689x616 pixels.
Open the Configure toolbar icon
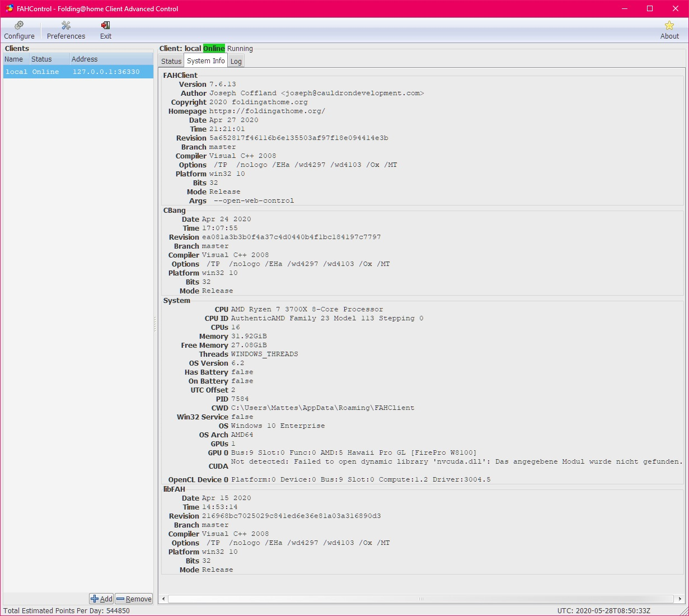[19, 30]
